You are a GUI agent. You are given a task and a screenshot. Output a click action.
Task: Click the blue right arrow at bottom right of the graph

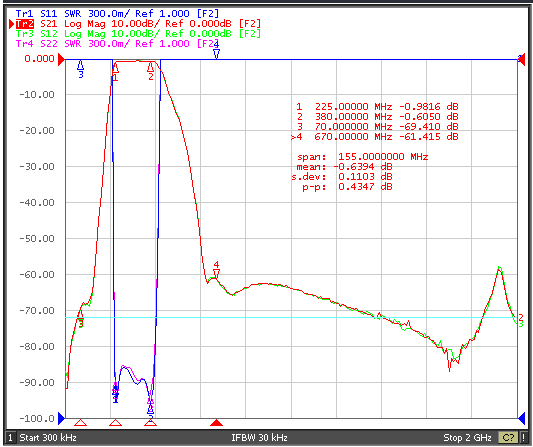(x=521, y=418)
